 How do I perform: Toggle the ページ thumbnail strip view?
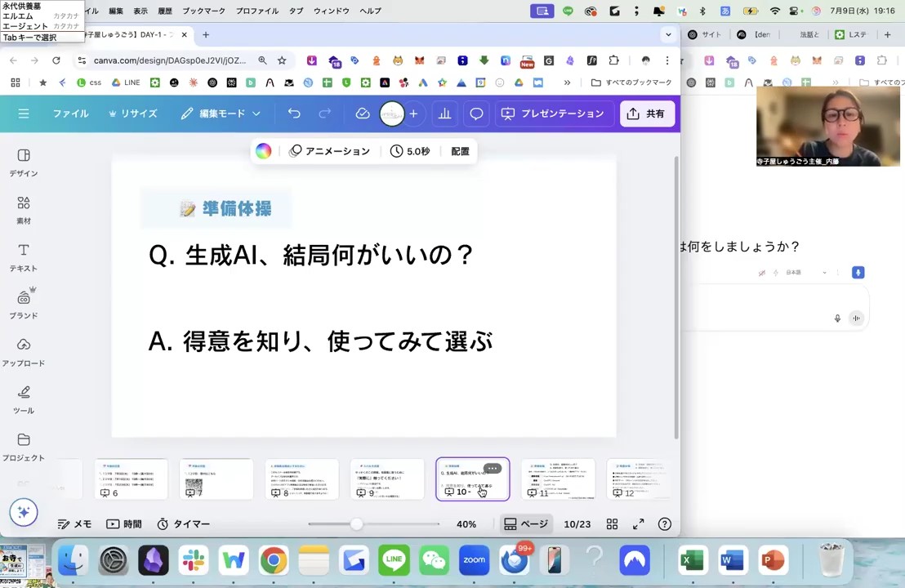point(526,524)
